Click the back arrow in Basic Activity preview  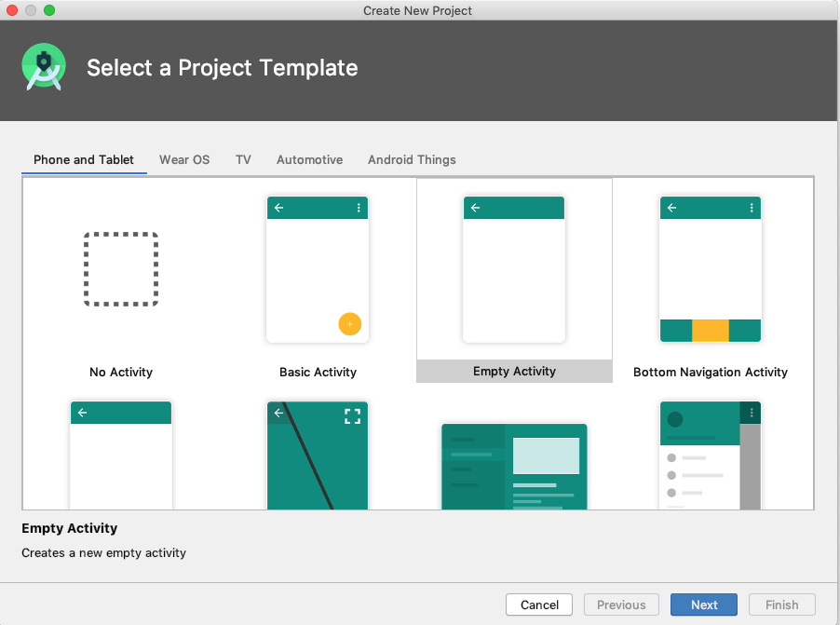coord(279,208)
